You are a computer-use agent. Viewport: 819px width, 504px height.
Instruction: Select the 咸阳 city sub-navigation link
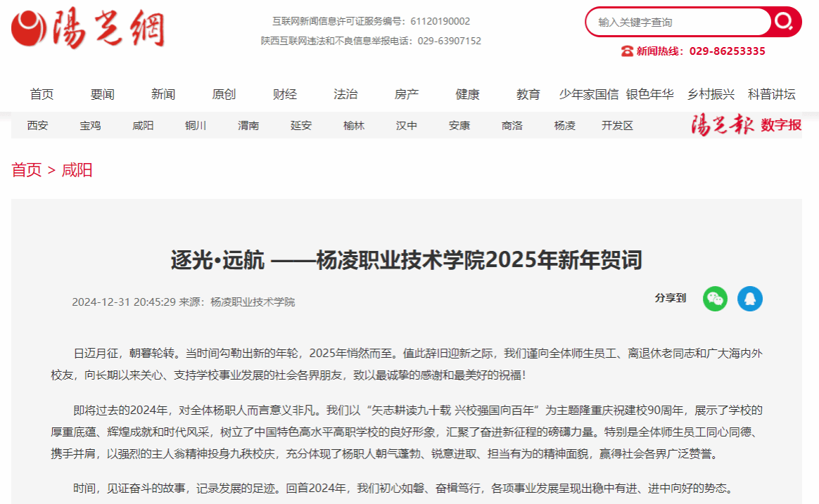tap(143, 126)
